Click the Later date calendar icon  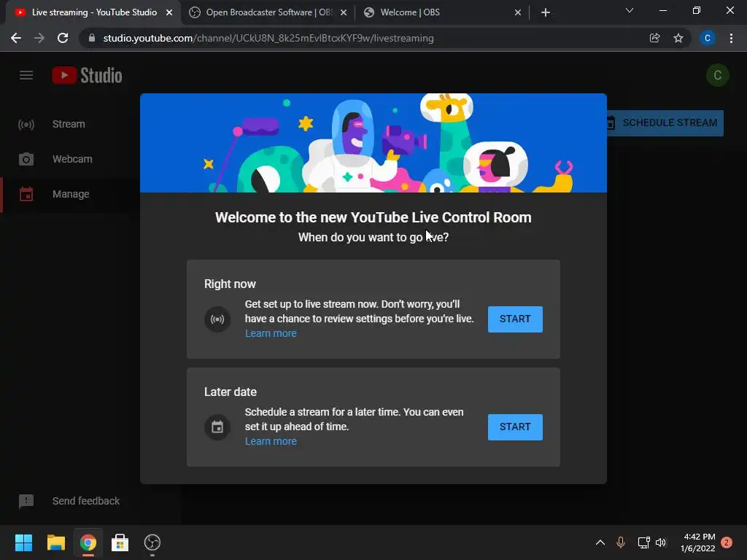coord(217,427)
